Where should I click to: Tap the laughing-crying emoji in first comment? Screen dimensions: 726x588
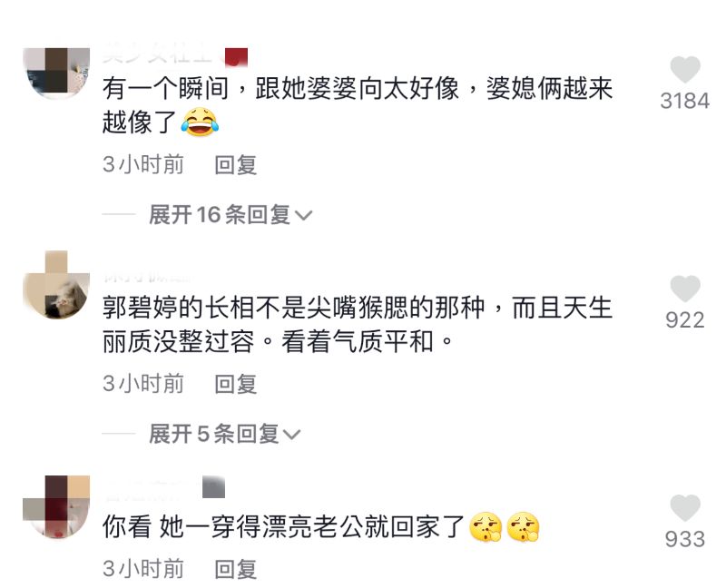200,122
